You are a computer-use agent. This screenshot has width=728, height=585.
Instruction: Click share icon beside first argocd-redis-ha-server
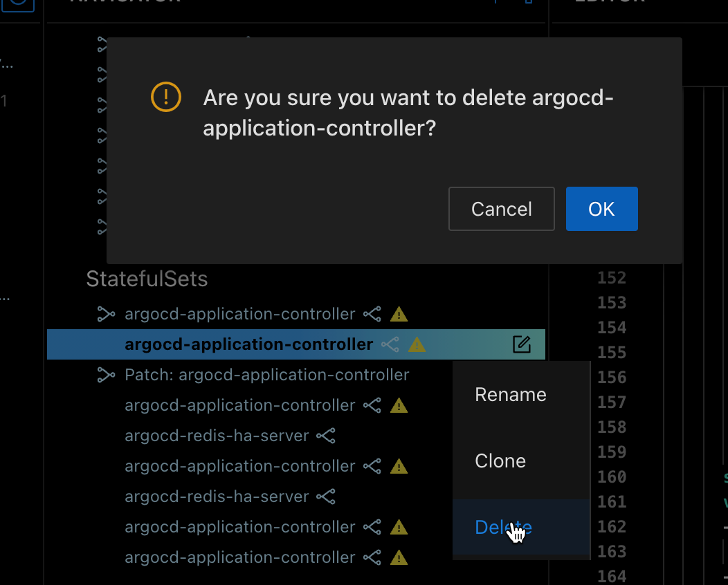325,436
